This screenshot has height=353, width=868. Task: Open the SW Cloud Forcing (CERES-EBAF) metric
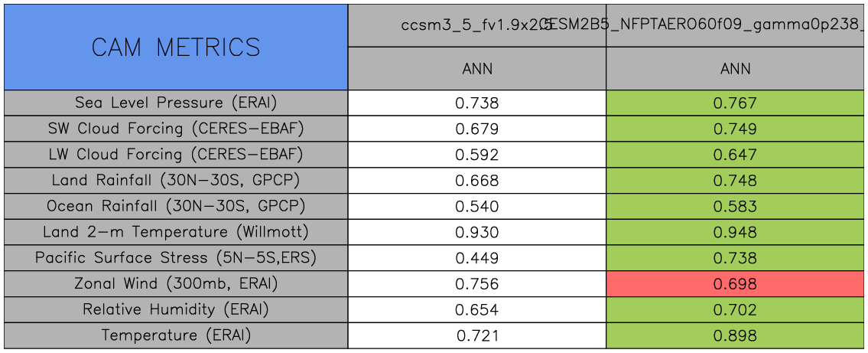(176, 129)
